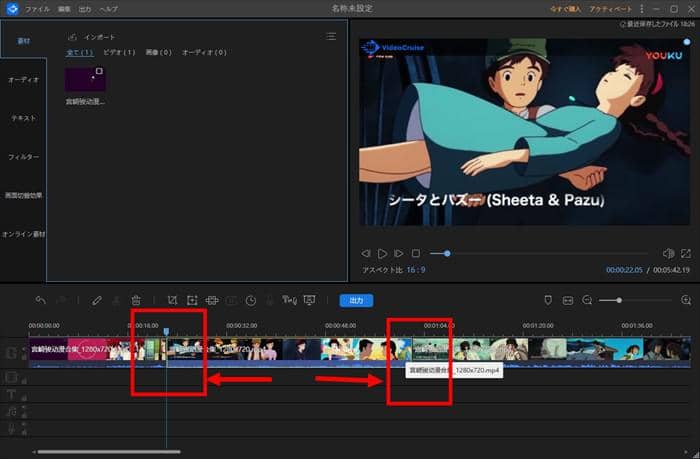Viewport: 700px width, 459px height.
Task: Click the Undo arrow in timeline toolbar
Action: [x=41, y=300]
